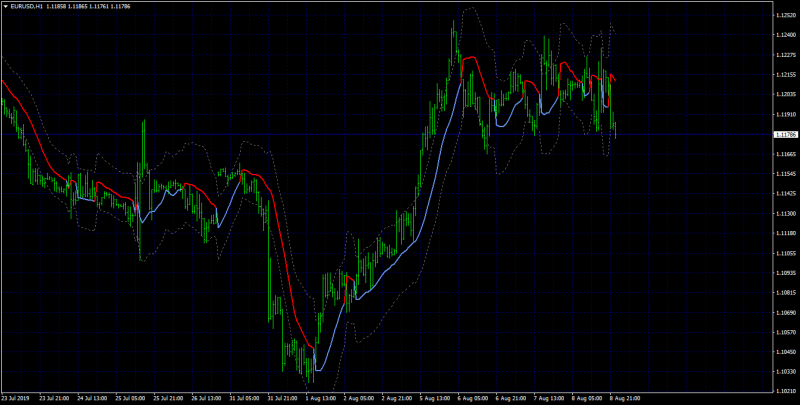Click the 1.10815 price axis label

coord(785,293)
